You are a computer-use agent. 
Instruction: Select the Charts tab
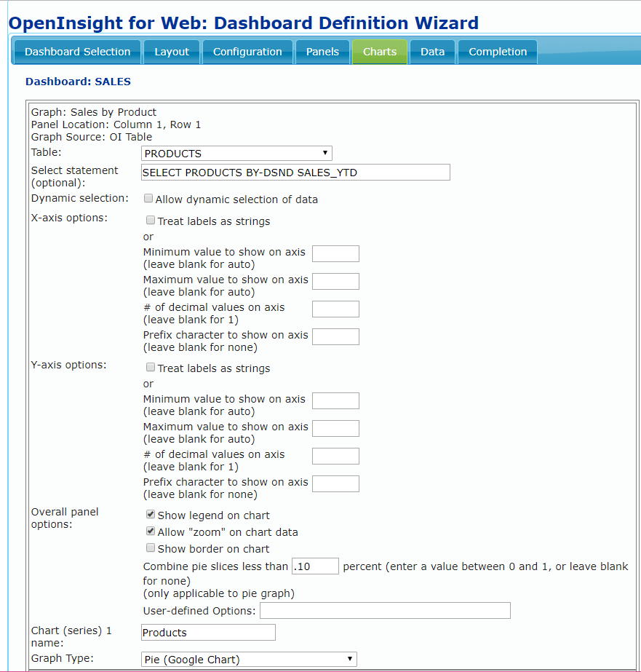(x=380, y=52)
